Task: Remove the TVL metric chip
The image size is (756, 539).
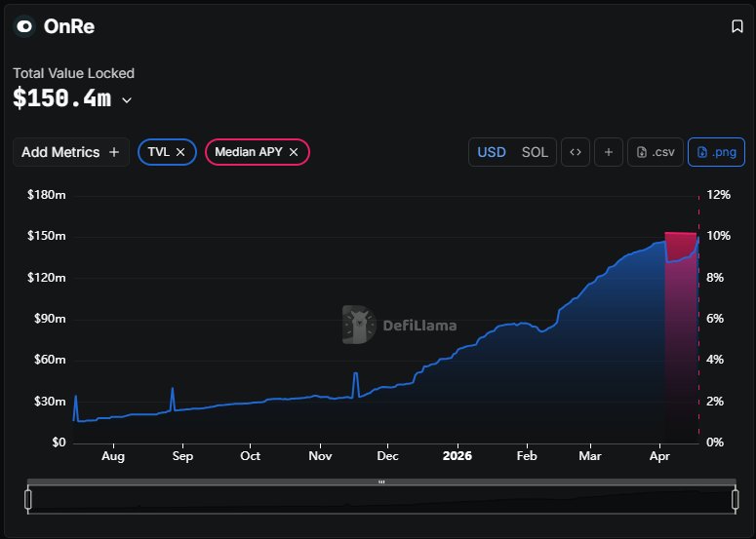Action: click(x=180, y=152)
